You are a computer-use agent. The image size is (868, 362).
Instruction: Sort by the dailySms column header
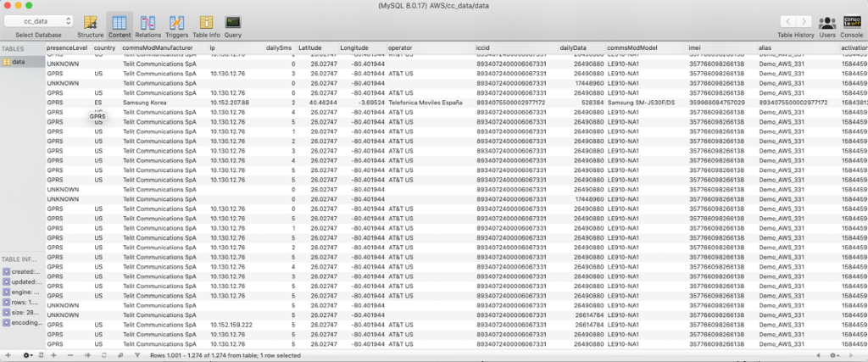point(280,48)
